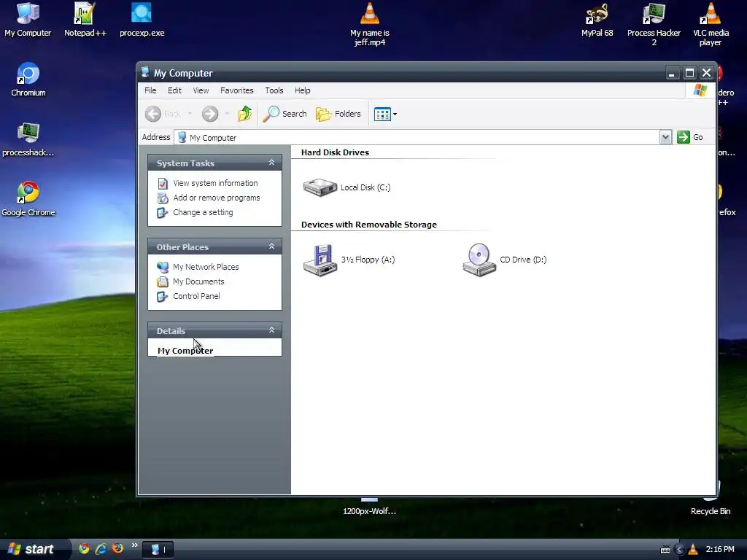Viewport: 747px width, 560px height.
Task: Open the Views dropdown arrow
Action: [395, 114]
